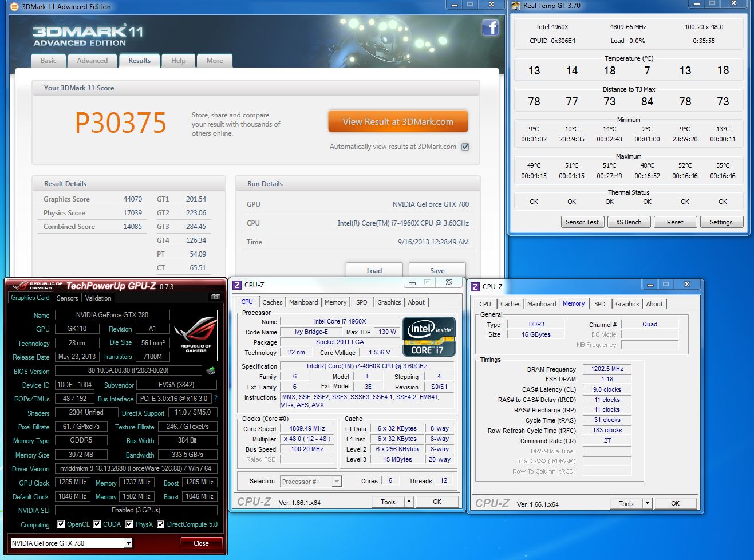
Task: Open Caches tab in CPU-Z CPU window
Action: coord(273,302)
